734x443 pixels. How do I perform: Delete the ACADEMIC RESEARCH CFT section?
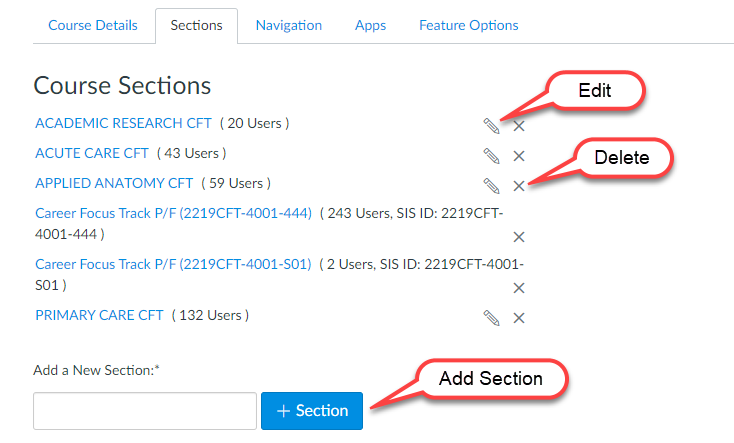(x=519, y=126)
